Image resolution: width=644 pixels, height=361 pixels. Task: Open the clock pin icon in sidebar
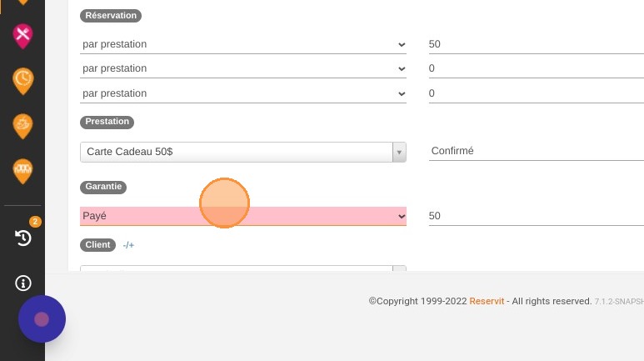click(x=22, y=81)
